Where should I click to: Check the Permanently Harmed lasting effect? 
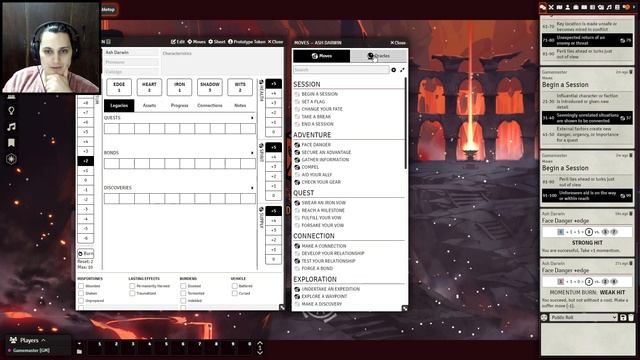[132, 286]
